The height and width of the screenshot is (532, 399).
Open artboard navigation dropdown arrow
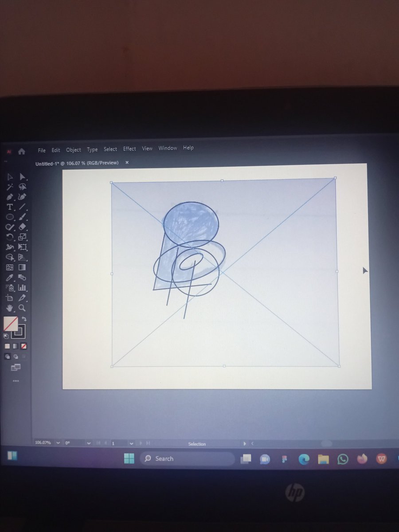pyautogui.click(x=131, y=443)
